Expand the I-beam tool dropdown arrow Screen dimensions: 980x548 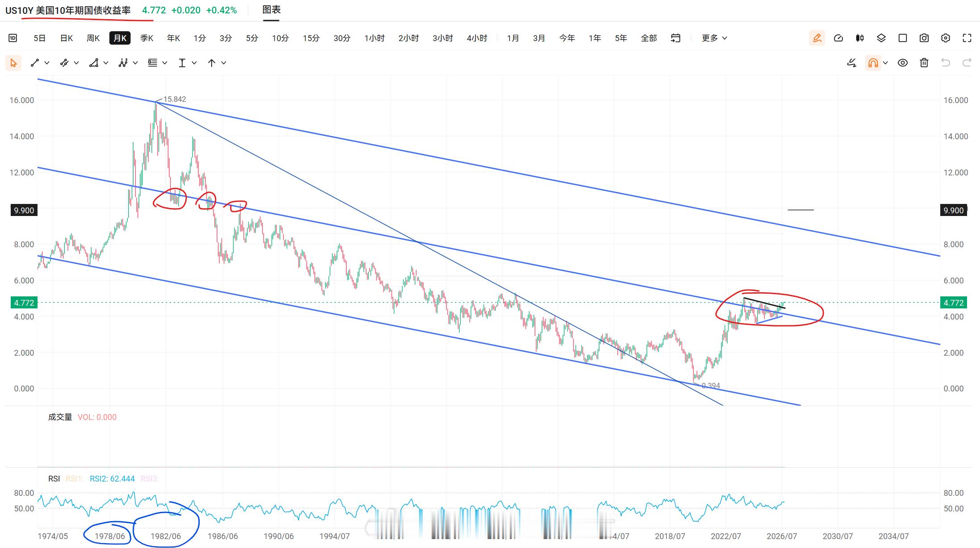[194, 63]
